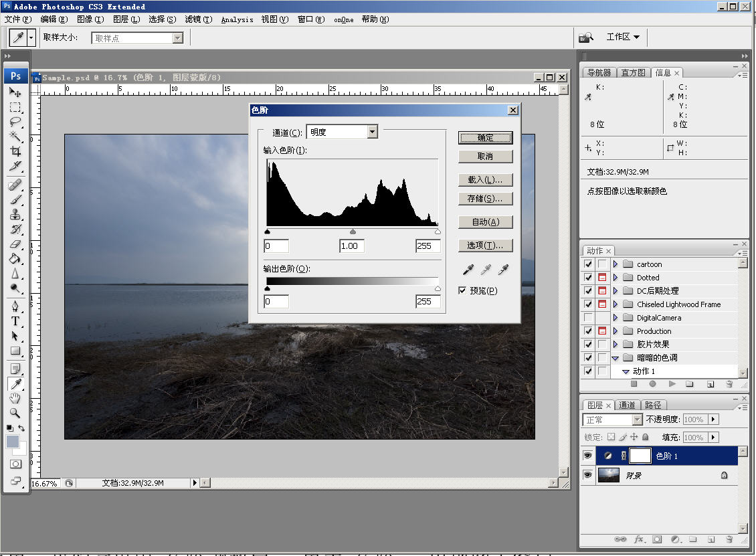Toggle the 胶片效果 action set checkbox

pyautogui.click(x=587, y=344)
